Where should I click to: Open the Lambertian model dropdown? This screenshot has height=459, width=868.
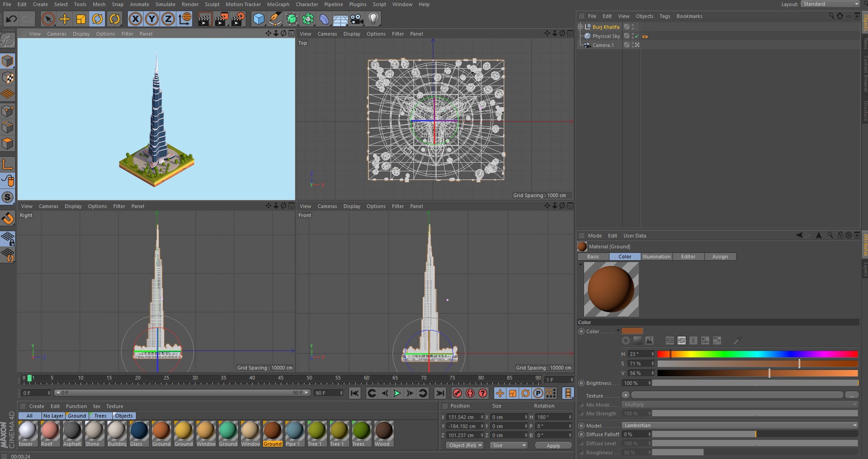coord(740,426)
